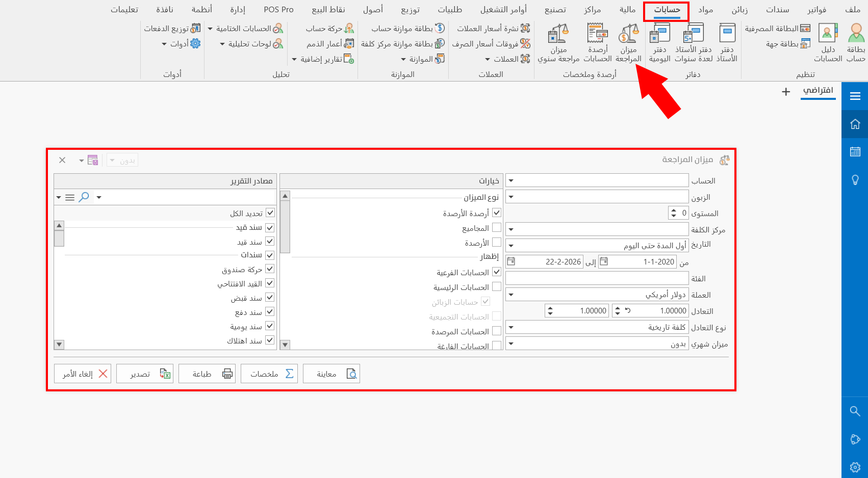
Task: Open البطاقة المصرفية in ribbon
Action: [778, 29]
